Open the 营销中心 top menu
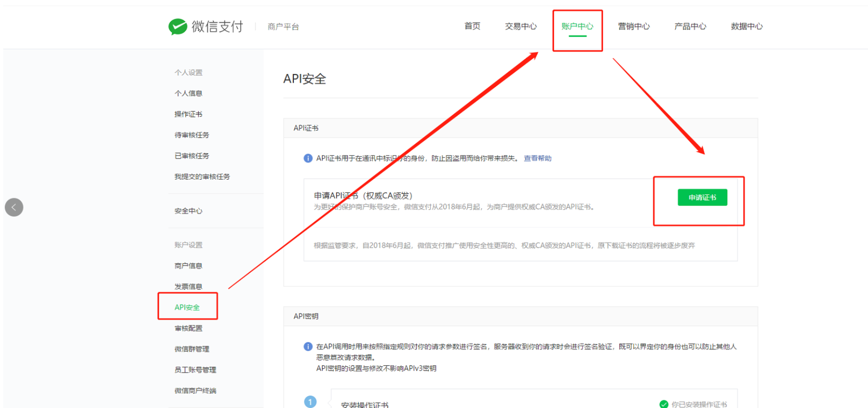Viewport: 868px width, 408px height. tap(634, 26)
